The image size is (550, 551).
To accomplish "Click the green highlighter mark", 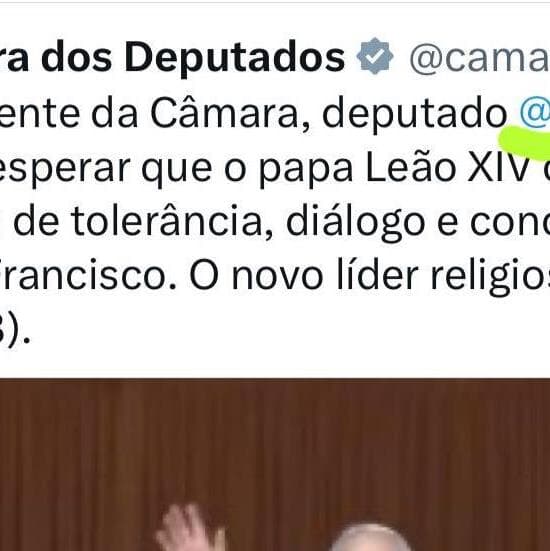I will tap(525, 142).
